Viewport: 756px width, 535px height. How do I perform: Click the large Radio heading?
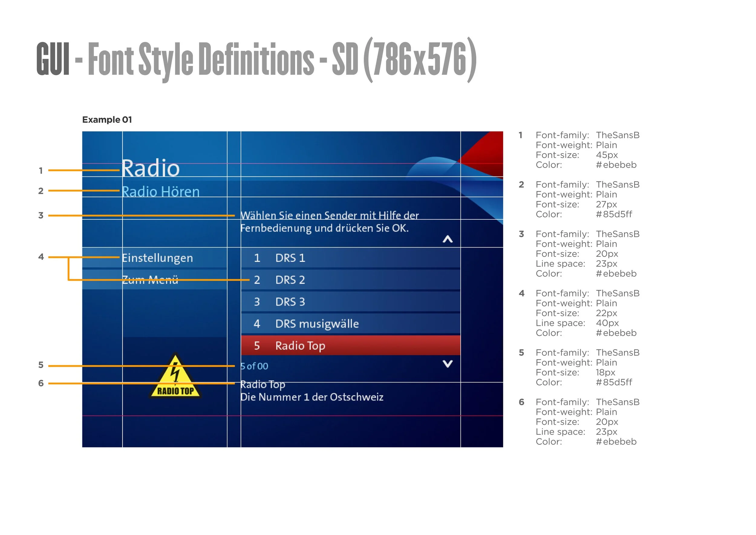click(x=151, y=168)
